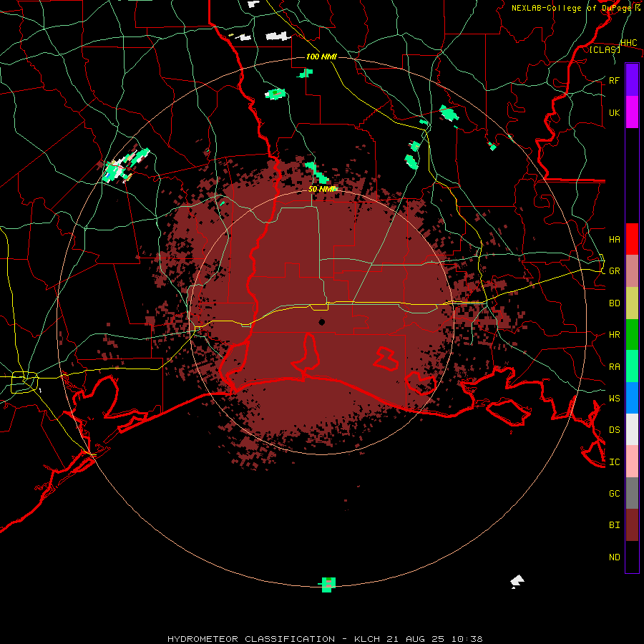The height and width of the screenshot is (644, 644).
Task: Click the RF purple legend swatch
Action: tap(632, 80)
